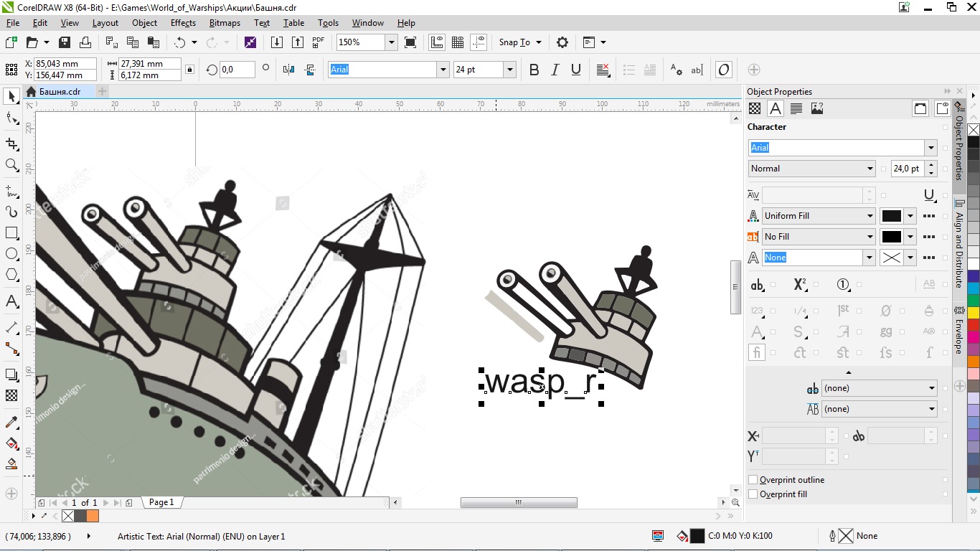Select the Ellipse tool
980x551 pixels.
[11, 254]
